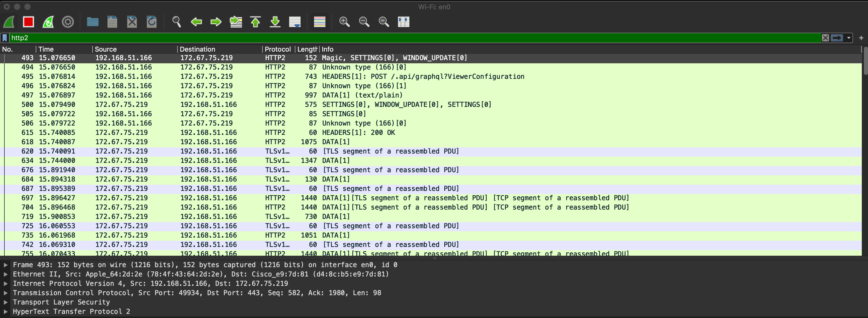Viewport: 868px width, 318px height.
Task: Click the Resize columns icon
Action: 403,22
